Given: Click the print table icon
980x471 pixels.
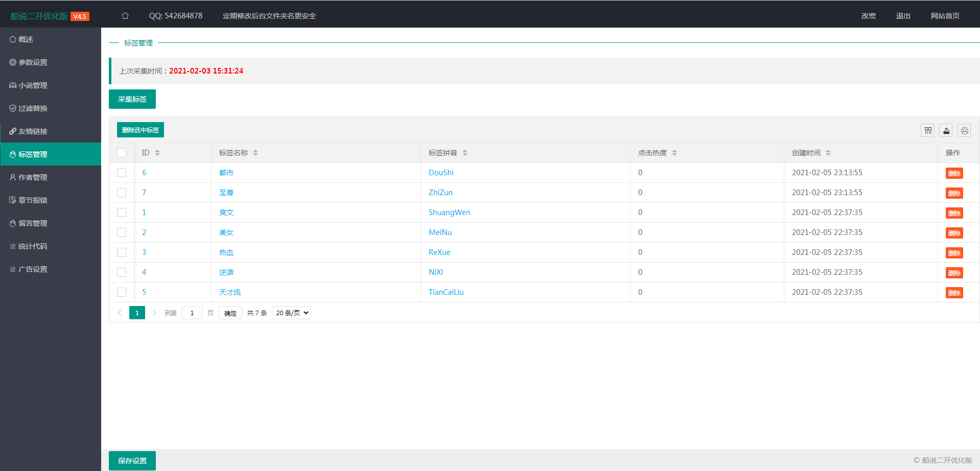Looking at the screenshot, I should (x=964, y=131).
